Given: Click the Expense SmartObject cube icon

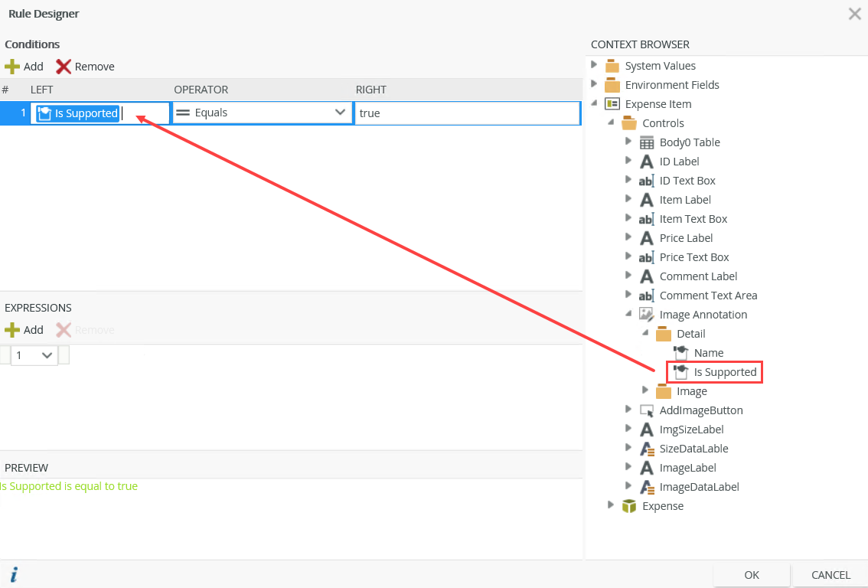Looking at the screenshot, I should point(629,506).
